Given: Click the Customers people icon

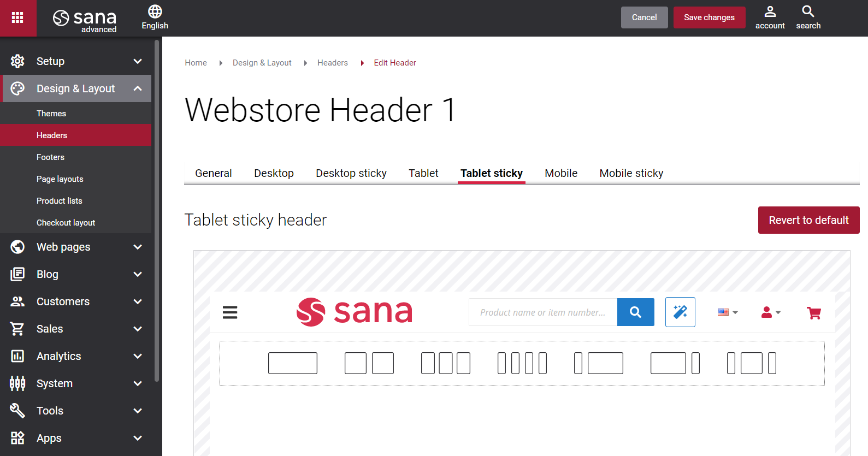Looking at the screenshot, I should [x=17, y=301].
